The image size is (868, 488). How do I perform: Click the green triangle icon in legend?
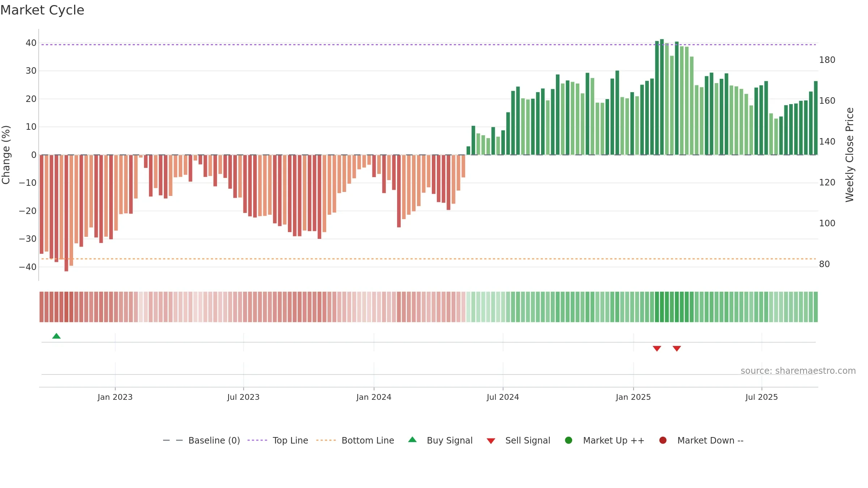[x=412, y=440]
